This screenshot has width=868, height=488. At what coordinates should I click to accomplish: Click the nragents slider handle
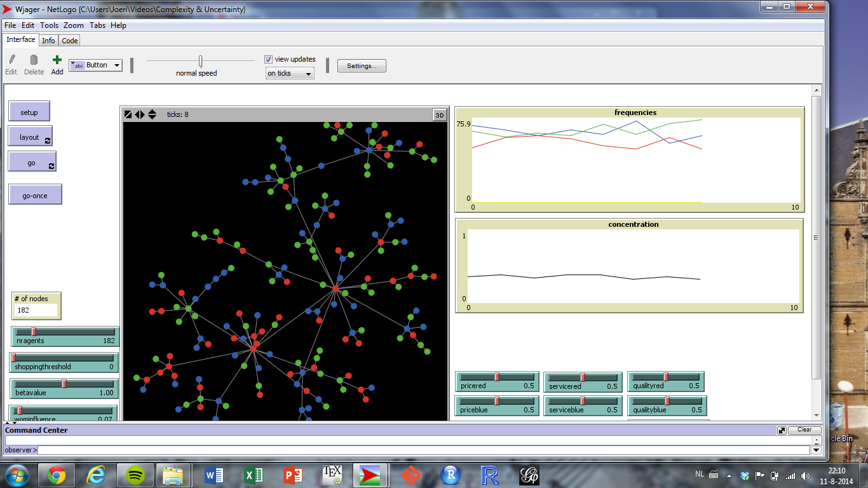pyautogui.click(x=34, y=332)
